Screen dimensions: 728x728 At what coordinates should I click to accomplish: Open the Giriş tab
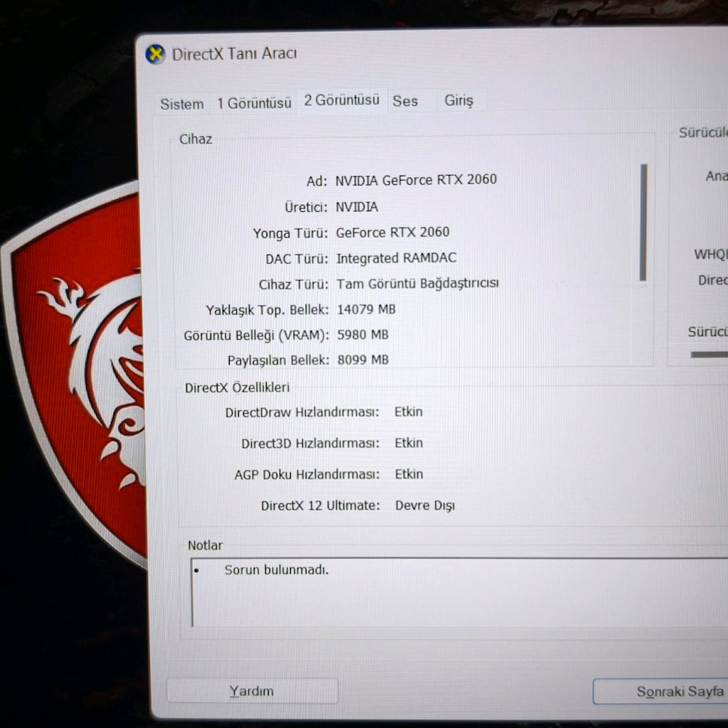[459, 100]
